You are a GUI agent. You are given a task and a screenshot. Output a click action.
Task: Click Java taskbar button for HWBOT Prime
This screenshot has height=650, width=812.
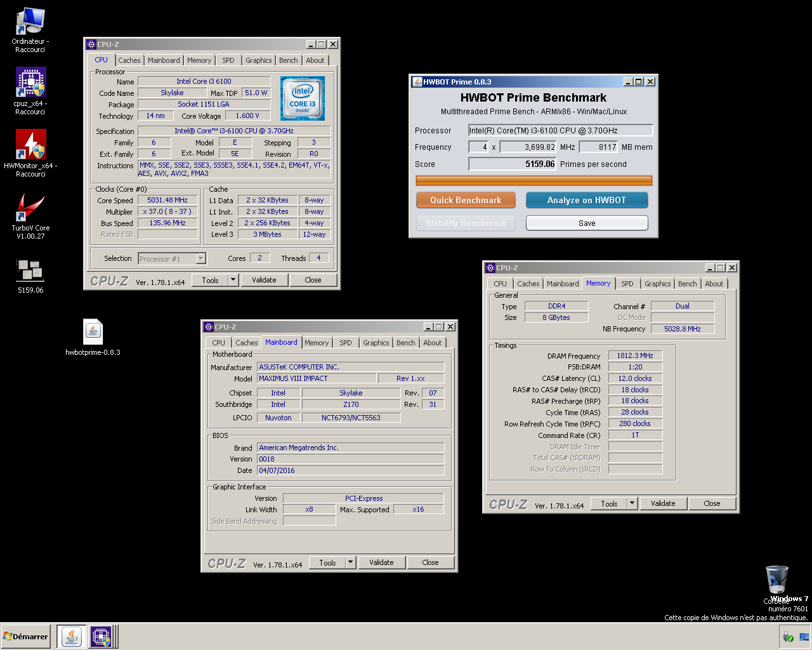click(72, 637)
